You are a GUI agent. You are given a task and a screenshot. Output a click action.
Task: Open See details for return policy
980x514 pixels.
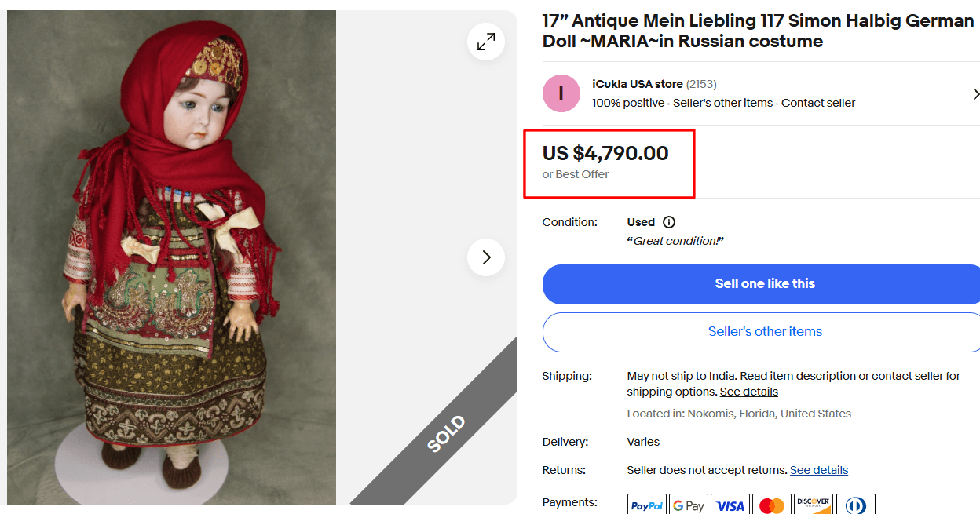(819, 469)
